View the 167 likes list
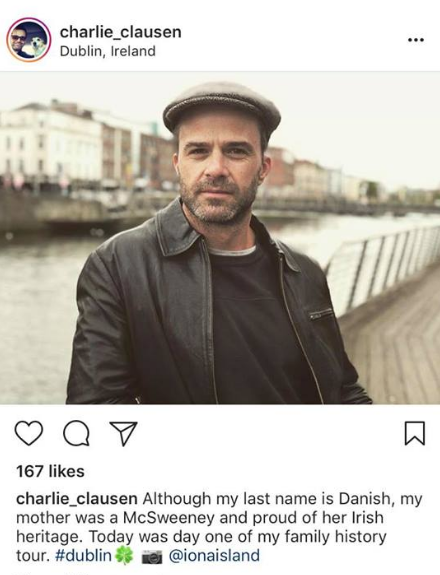This screenshot has width=440, height=575. coord(50,471)
